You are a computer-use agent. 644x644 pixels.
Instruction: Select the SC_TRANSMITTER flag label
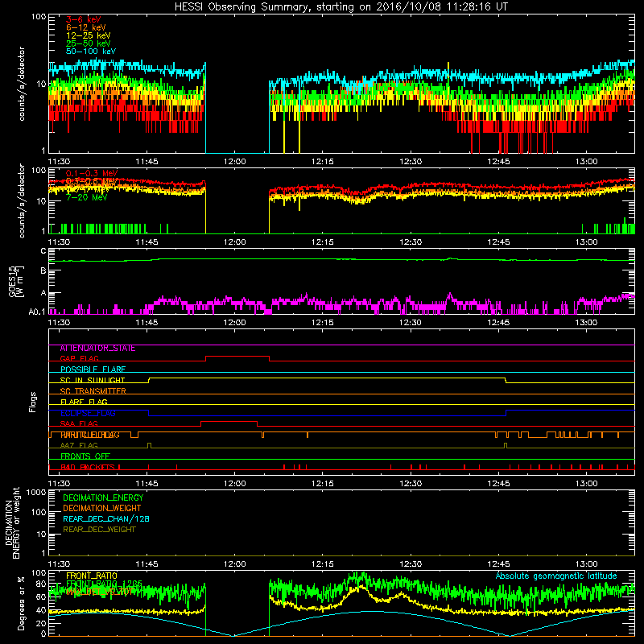[93, 391]
